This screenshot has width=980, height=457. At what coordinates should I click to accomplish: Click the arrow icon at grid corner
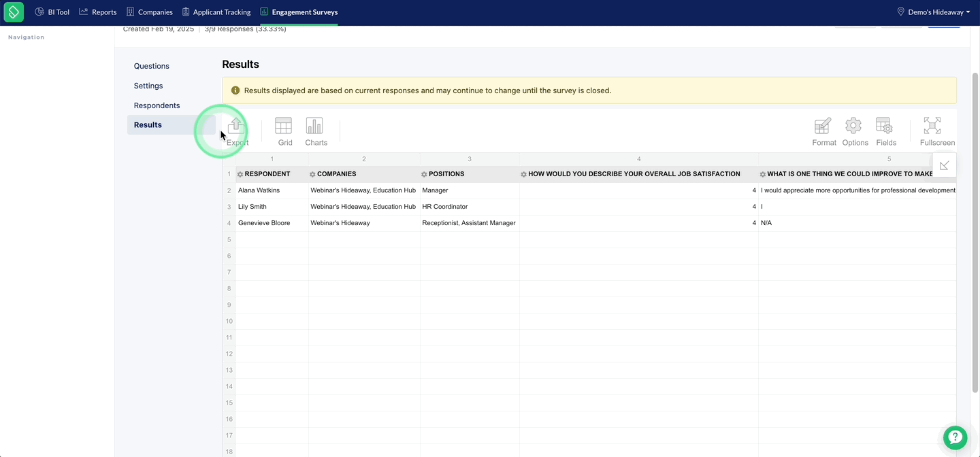[x=945, y=165]
